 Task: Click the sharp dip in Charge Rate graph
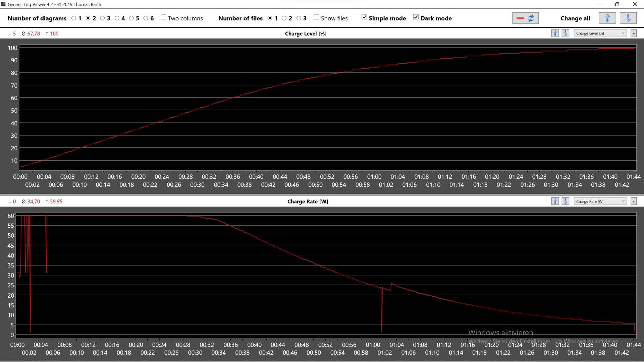click(x=382, y=318)
